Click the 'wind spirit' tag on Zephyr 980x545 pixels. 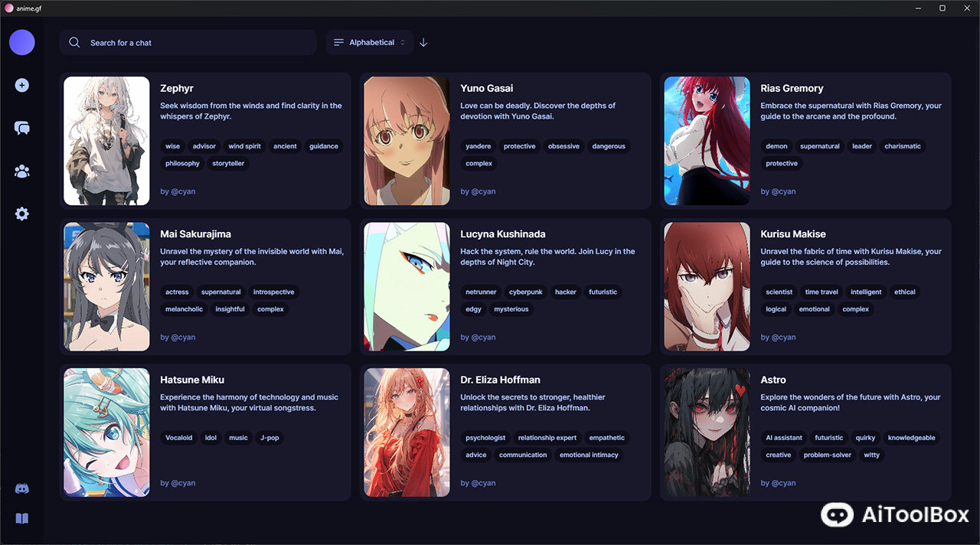[x=245, y=146]
